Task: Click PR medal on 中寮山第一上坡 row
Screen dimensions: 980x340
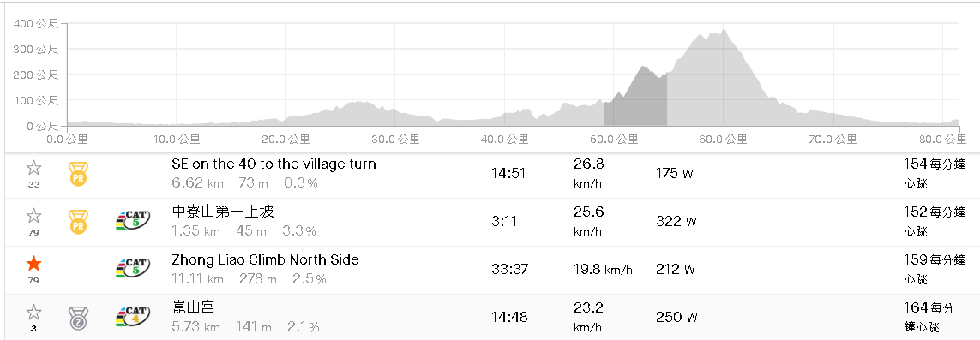Action: pos(78,222)
